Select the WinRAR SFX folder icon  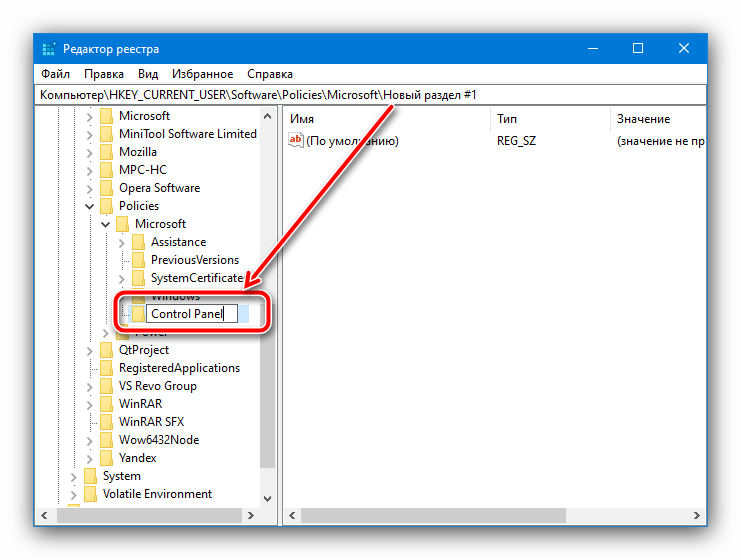107,422
